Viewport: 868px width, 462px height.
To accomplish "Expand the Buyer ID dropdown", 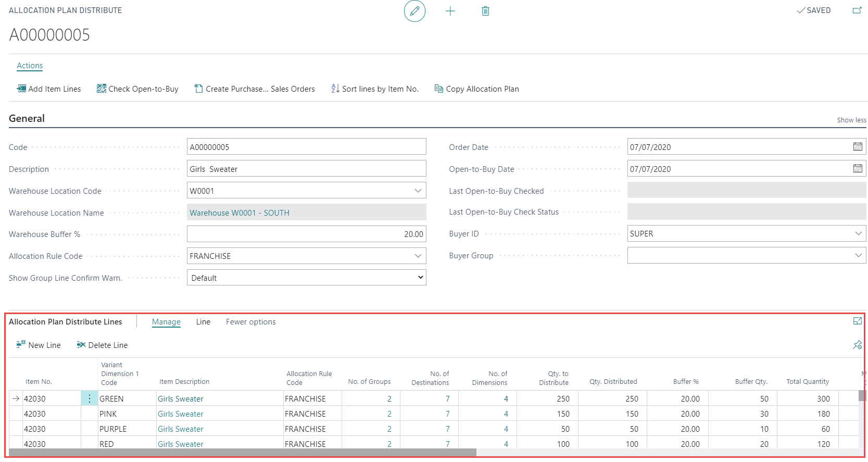I will pyautogui.click(x=858, y=233).
